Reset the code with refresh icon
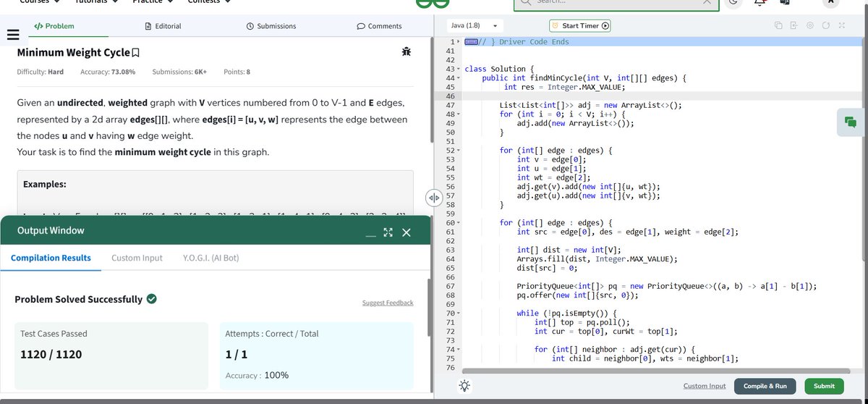This screenshot has width=868, height=404. (825, 26)
